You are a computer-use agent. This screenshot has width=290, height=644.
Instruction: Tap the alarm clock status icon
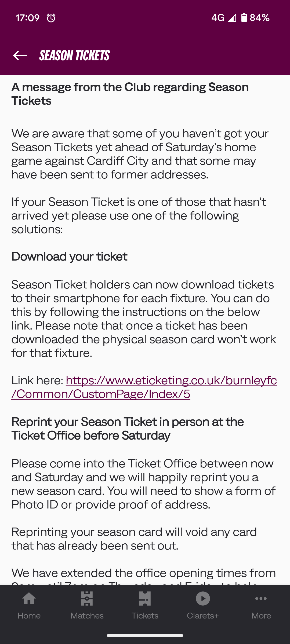coord(51,18)
